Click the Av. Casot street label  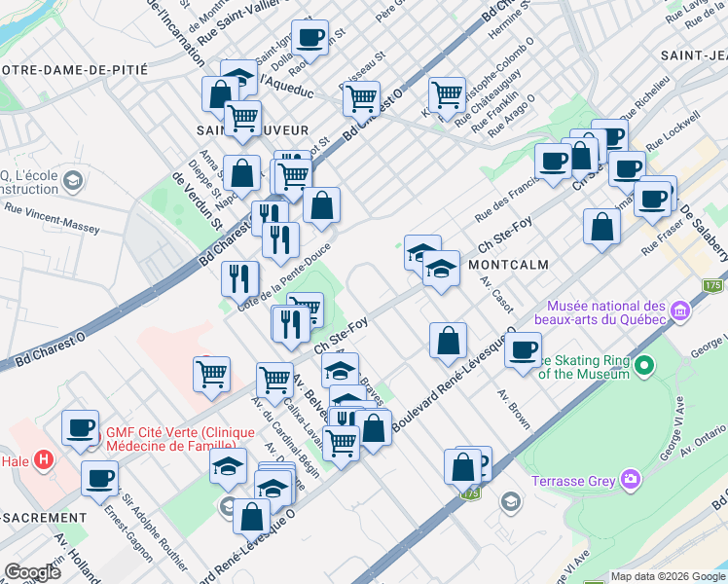pos(496,294)
